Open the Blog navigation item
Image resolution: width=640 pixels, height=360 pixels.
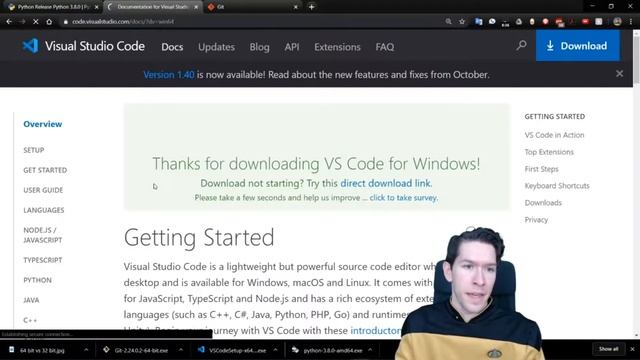click(x=260, y=47)
